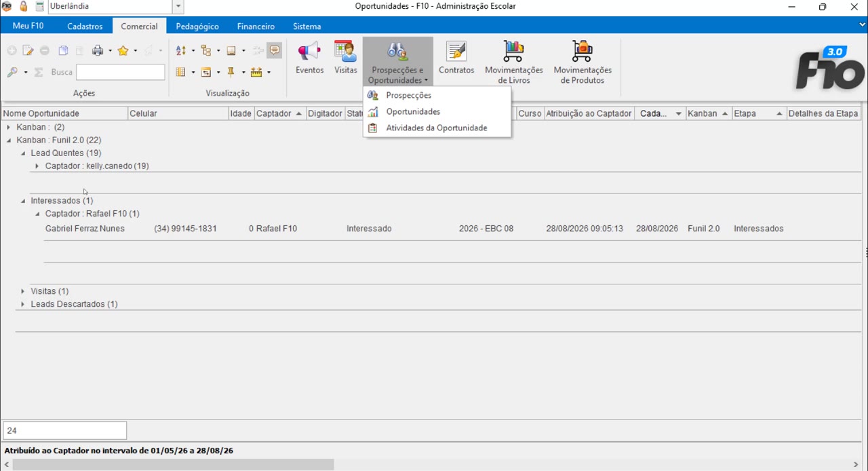The width and height of the screenshot is (868, 471).
Task: Open dropdown arrow next to pushpin icon
Action: point(243,72)
